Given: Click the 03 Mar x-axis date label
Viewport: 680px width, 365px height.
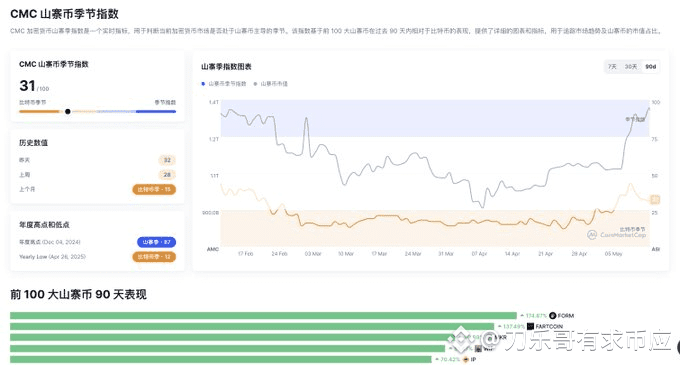Looking at the screenshot, I should (313, 254).
